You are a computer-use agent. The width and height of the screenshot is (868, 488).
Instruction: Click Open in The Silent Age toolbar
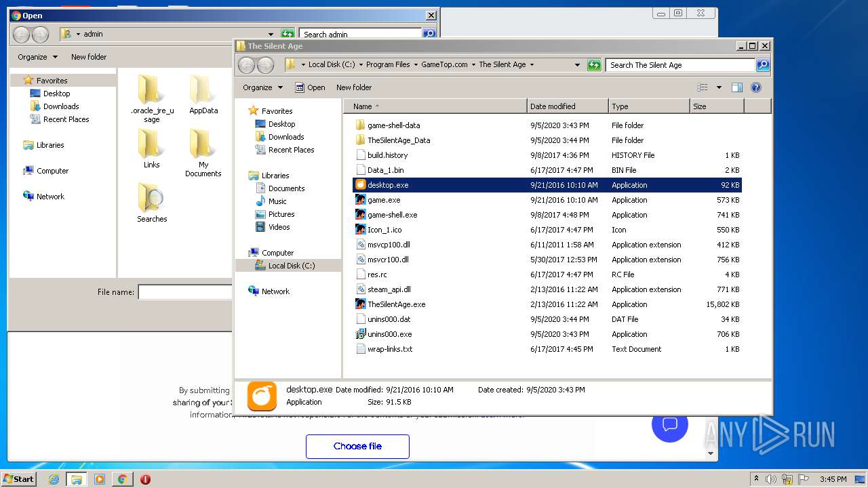310,87
